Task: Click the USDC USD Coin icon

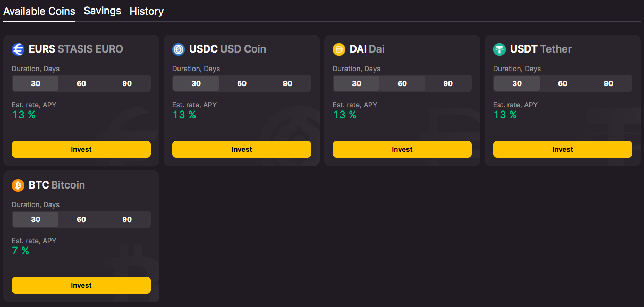Action: (x=179, y=49)
